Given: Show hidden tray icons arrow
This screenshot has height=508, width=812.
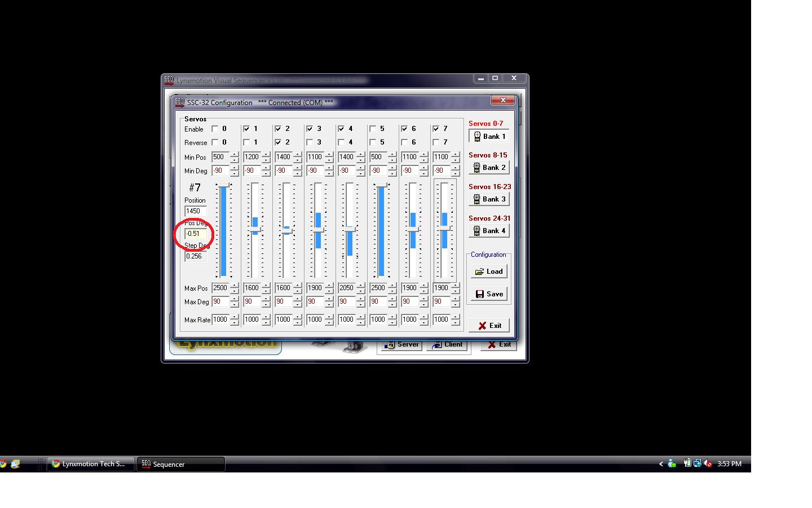Looking at the screenshot, I should (x=661, y=464).
